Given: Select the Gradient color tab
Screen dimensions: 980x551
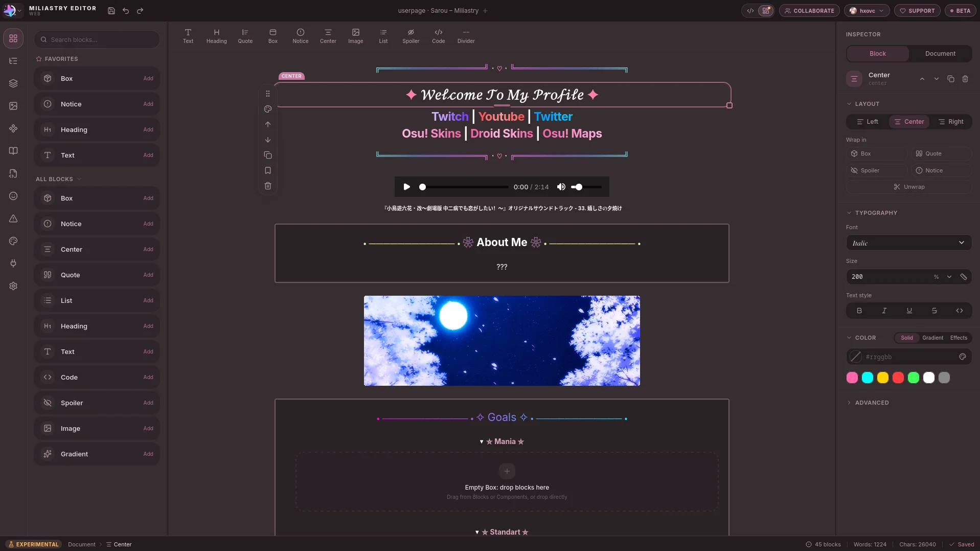Looking at the screenshot, I should 933,338.
